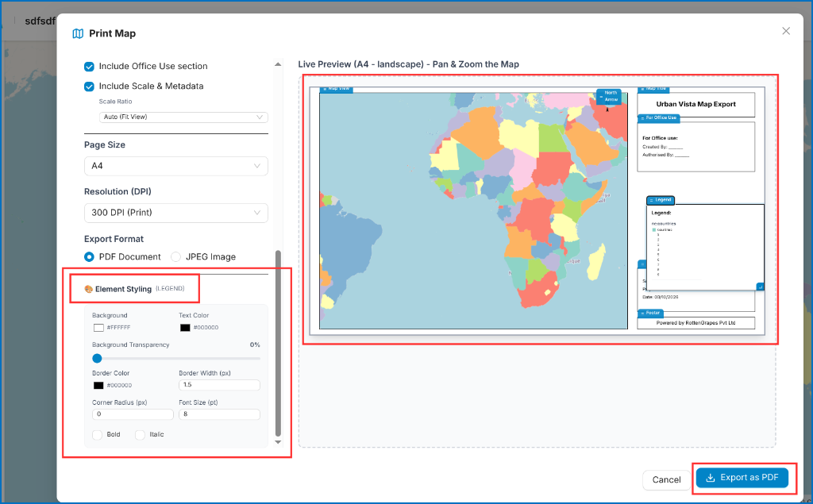The width and height of the screenshot is (813, 504).
Task: Click the scroll down arrow of settings panel
Action: click(278, 442)
